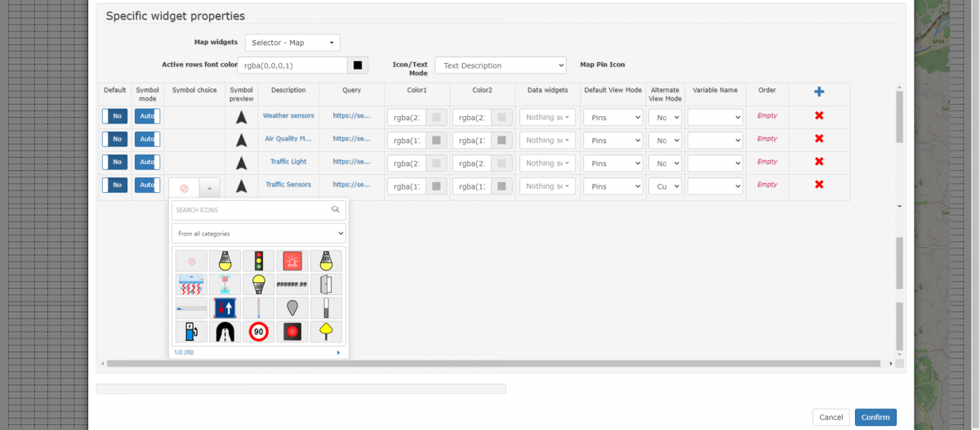This screenshot has height=430, width=980.
Task: Select the traffic light icon in picker
Action: 259,261
